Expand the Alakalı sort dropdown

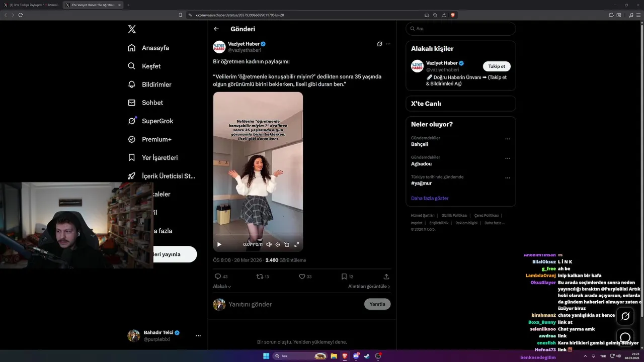coord(222,286)
